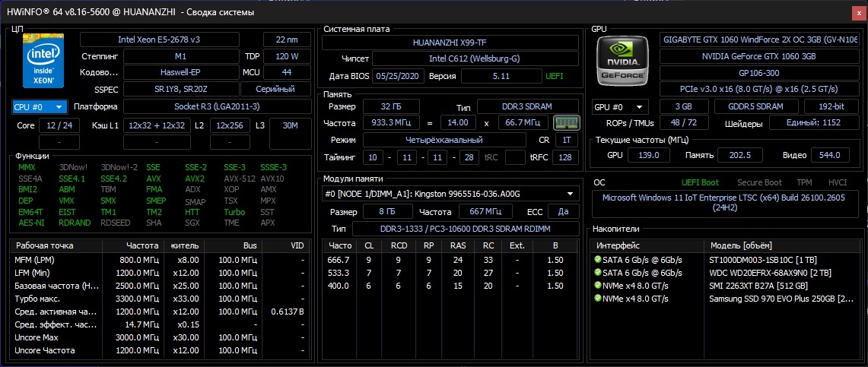Click the TDP 120 W value

pos(288,56)
